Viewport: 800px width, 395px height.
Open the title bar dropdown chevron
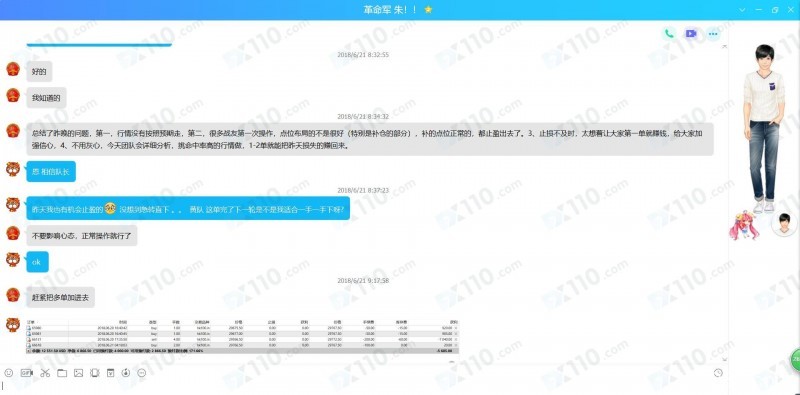point(742,10)
